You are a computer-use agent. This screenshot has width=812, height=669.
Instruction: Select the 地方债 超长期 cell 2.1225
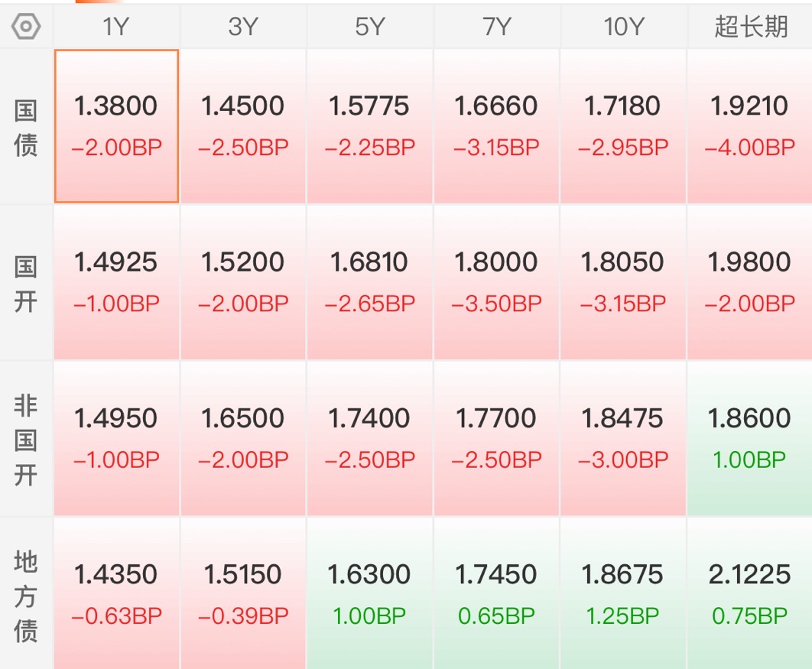[x=750, y=594]
